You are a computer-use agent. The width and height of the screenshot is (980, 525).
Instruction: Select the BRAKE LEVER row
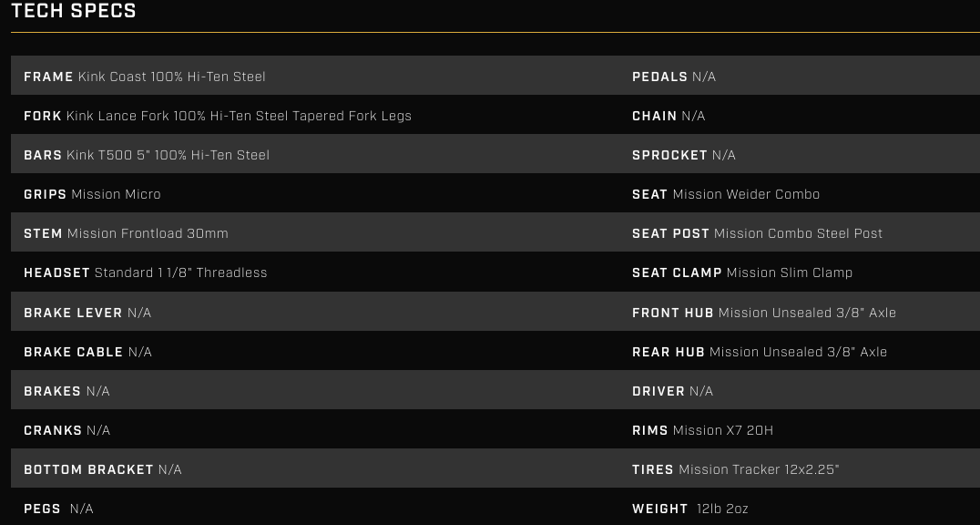click(x=87, y=313)
